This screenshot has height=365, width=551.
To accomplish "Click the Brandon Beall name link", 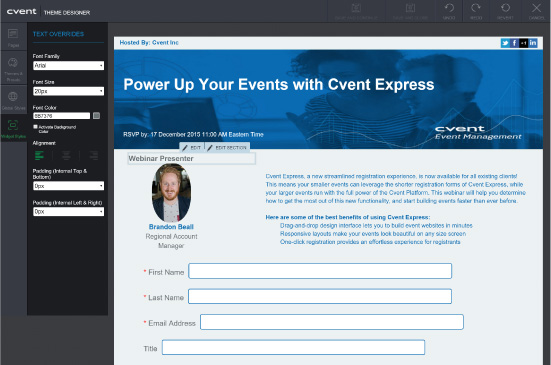I will coord(171,227).
